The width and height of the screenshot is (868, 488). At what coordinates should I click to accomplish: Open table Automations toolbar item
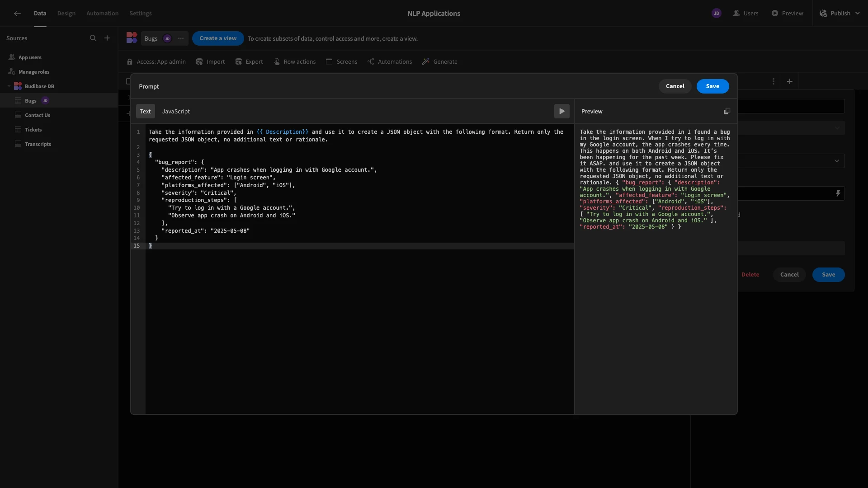[390, 62]
